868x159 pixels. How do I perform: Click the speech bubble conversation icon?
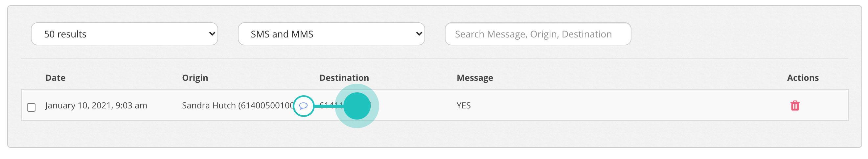(x=303, y=106)
